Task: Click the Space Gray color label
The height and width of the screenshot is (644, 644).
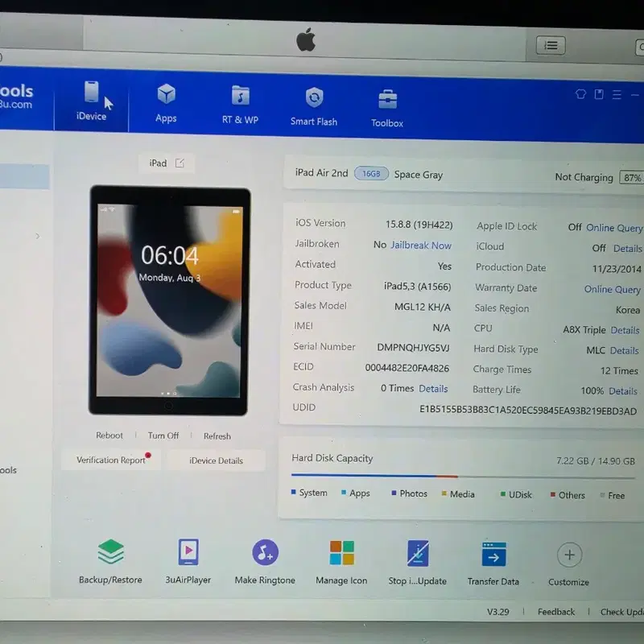Action: tap(419, 175)
